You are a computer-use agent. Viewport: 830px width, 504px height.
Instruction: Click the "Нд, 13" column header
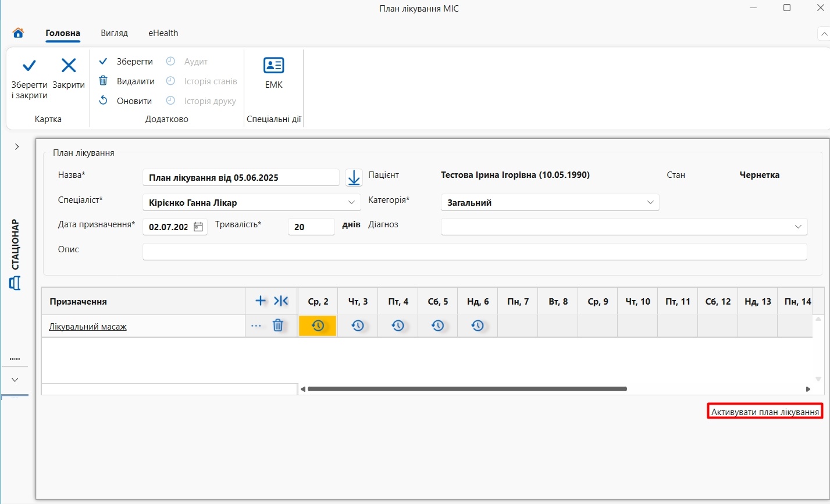[757, 301]
